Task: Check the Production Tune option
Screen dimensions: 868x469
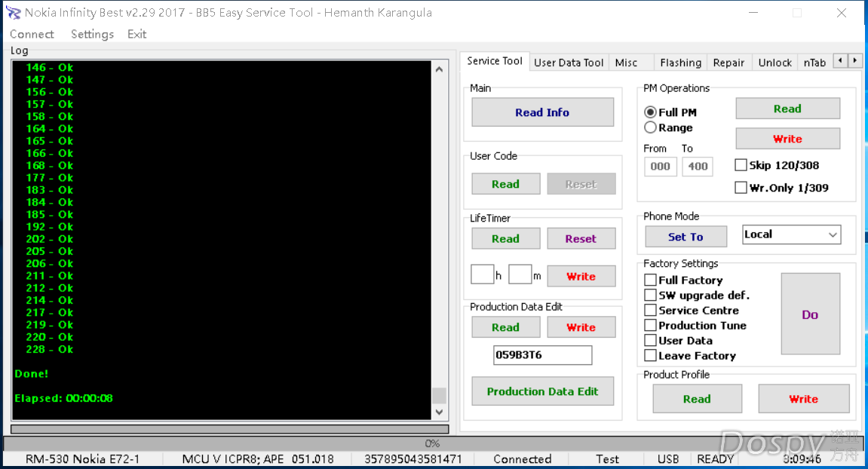Action: [651, 325]
